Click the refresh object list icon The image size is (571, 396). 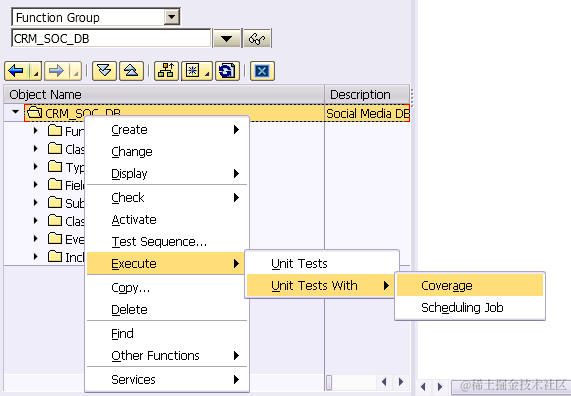click(227, 71)
